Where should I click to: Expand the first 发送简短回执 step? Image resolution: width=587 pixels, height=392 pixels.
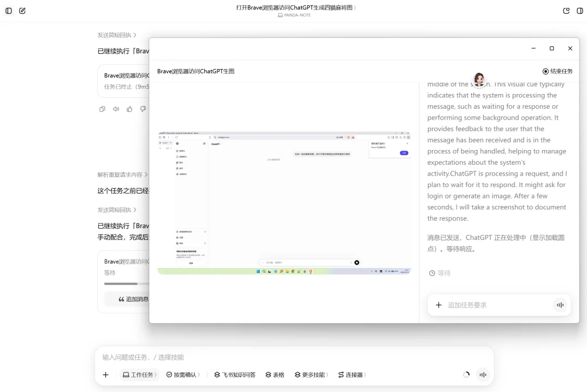[x=117, y=35]
